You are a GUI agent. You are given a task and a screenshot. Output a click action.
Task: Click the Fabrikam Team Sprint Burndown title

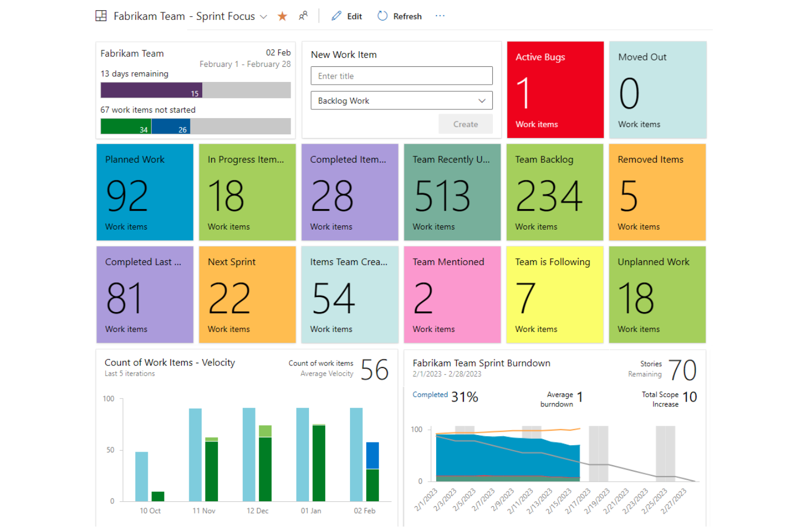481,363
